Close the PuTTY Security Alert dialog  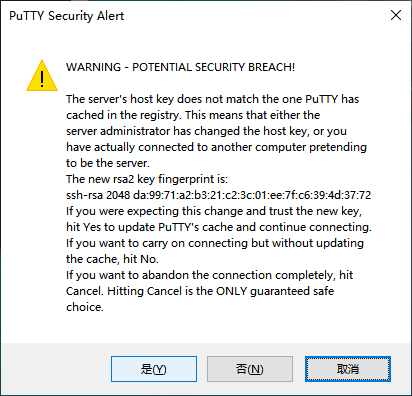pos(396,15)
